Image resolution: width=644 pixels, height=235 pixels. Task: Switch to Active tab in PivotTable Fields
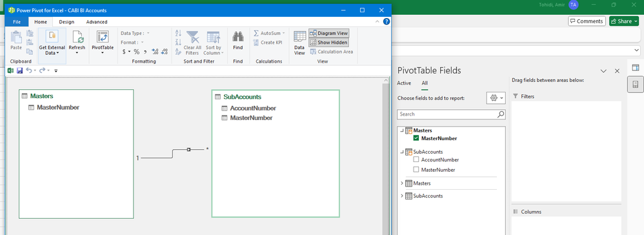click(404, 83)
